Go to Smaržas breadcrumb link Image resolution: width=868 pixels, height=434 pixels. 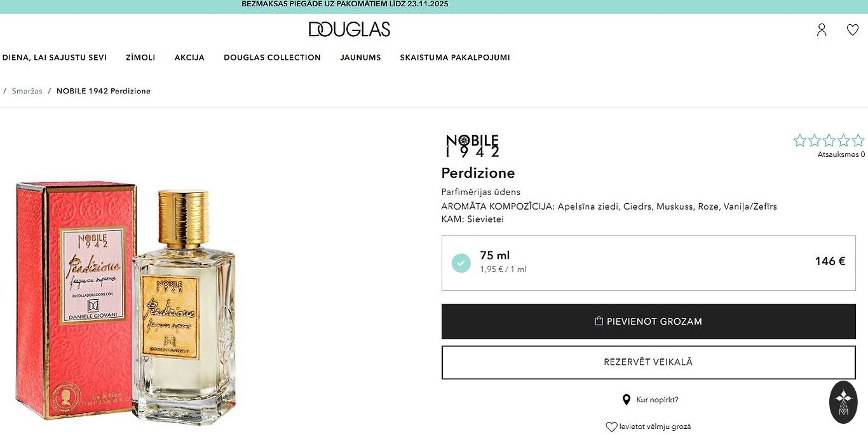[x=27, y=91]
